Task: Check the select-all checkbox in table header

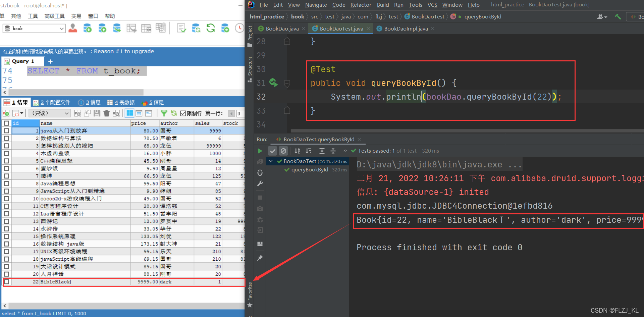Action: pos(6,123)
